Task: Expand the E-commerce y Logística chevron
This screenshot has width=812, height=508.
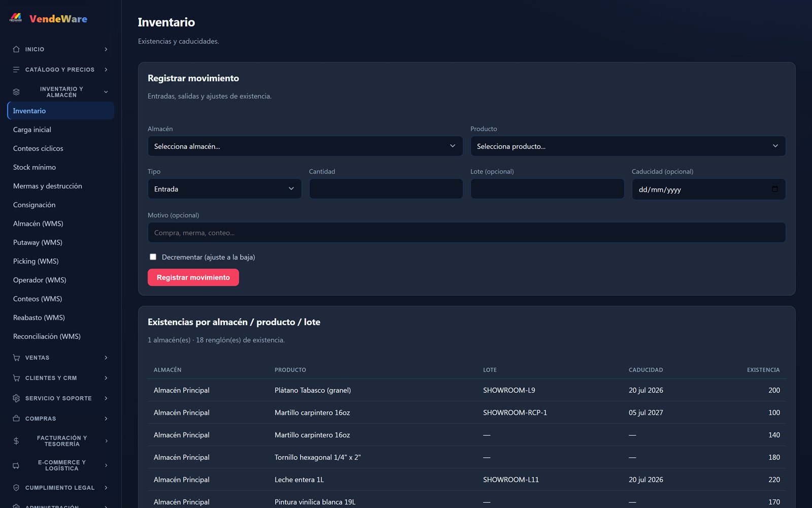Action: pyautogui.click(x=106, y=465)
